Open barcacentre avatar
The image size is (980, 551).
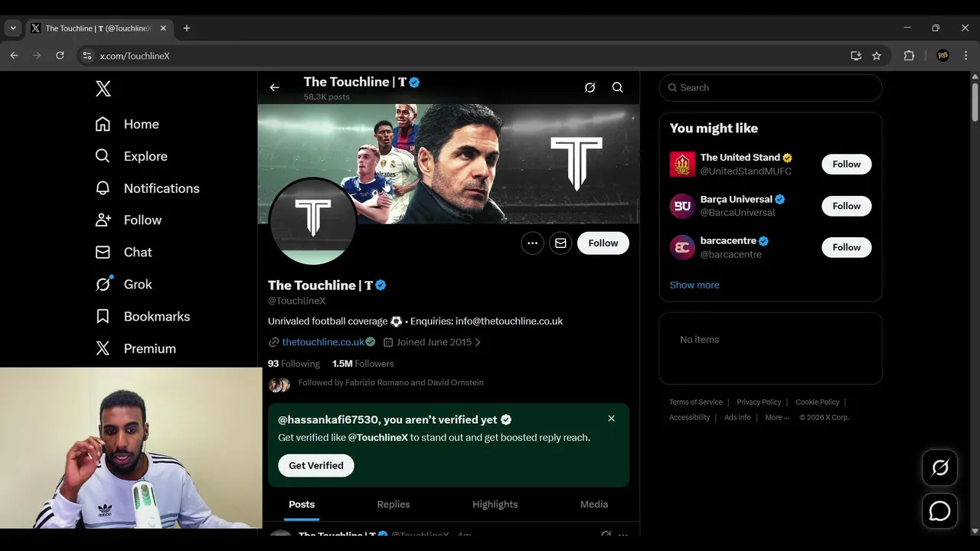(682, 247)
